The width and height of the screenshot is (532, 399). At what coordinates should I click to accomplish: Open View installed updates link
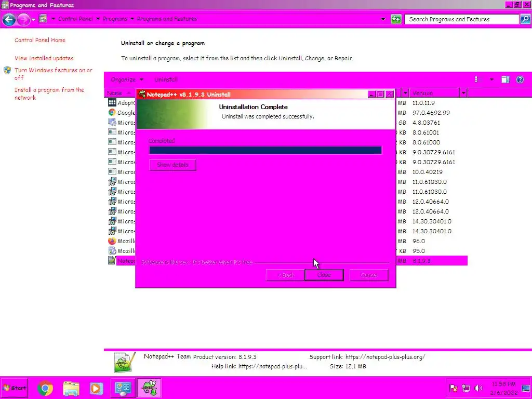[44, 58]
